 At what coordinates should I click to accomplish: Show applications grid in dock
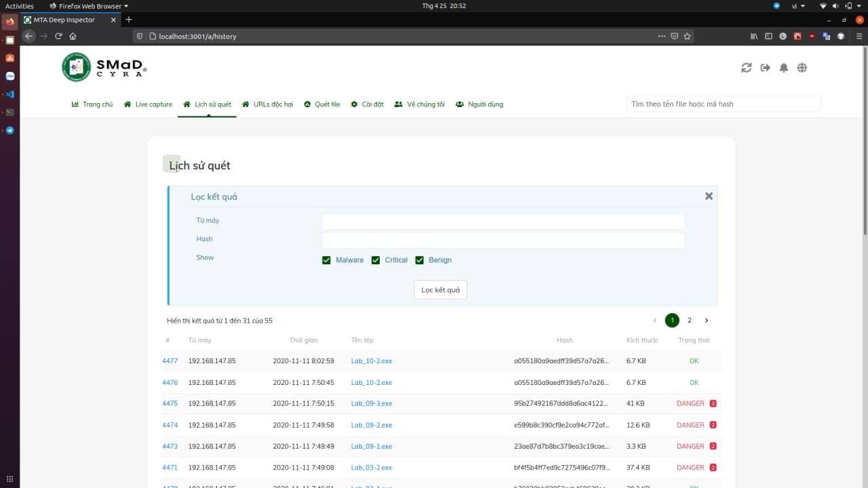(x=9, y=479)
